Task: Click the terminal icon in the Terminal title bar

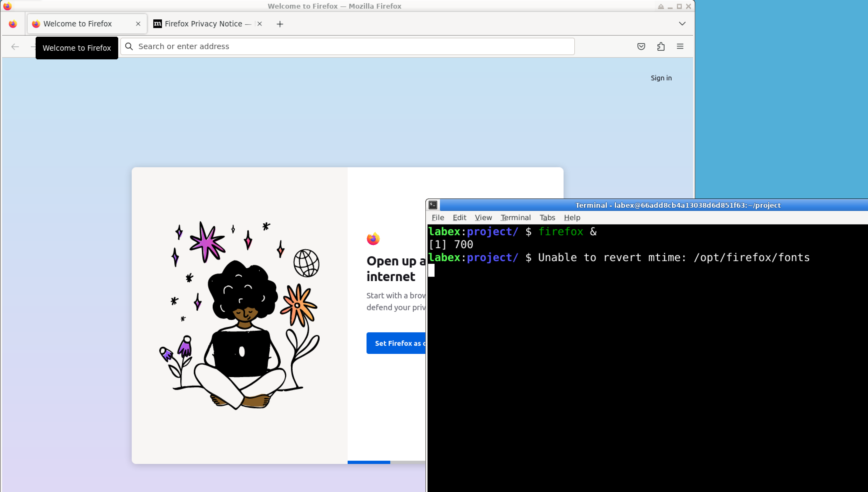Action: pyautogui.click(x=433, y=205)
